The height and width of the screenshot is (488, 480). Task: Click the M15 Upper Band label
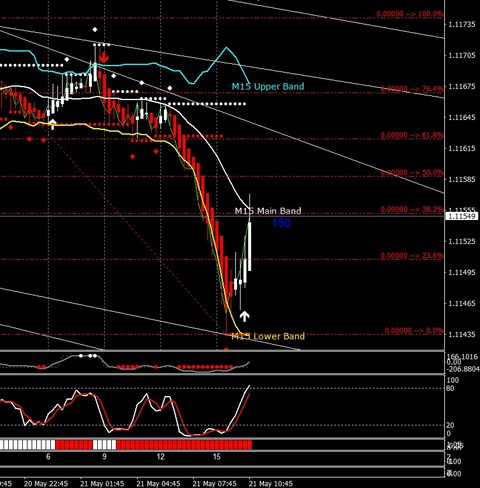[268, 87]
